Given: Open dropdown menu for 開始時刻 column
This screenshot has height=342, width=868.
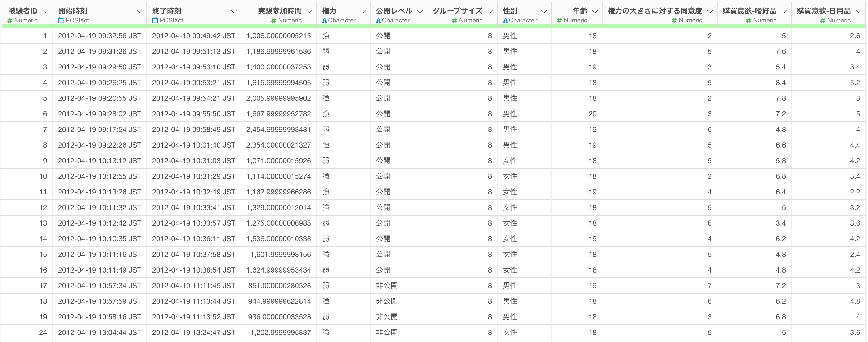Looking at the screenshot, I should tap(139, 11).
